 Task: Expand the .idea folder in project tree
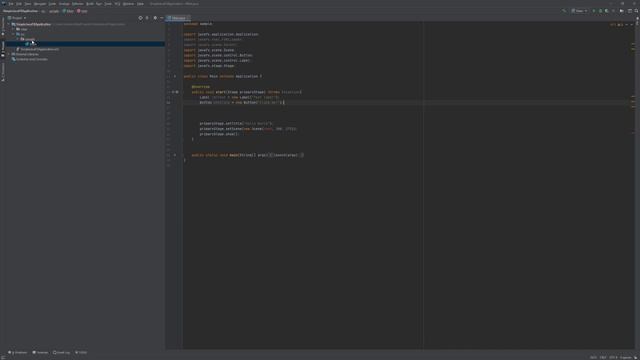point(13,29)
